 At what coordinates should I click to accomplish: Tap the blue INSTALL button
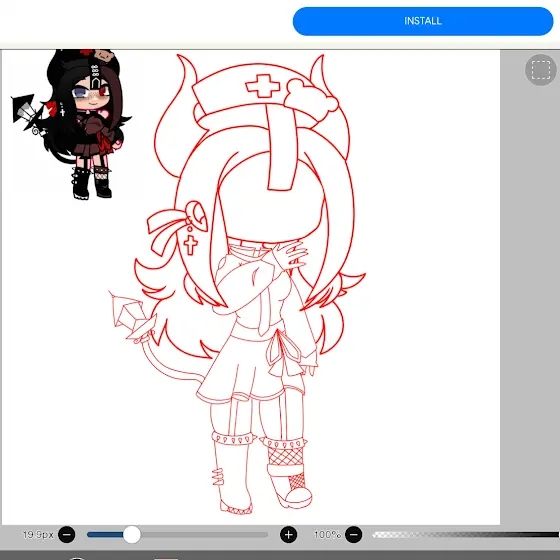(x=423, y=21)
